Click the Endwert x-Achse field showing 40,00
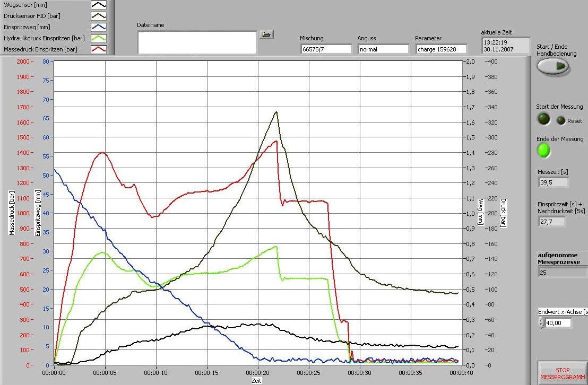The width and height of the screenshot is (588, 385). pos(558,323)
